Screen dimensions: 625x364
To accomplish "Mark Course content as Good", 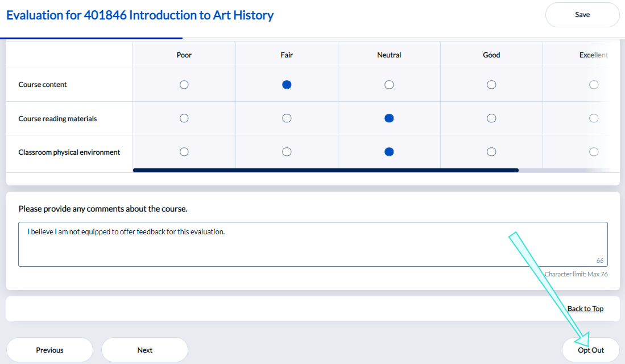I will 491,85.
